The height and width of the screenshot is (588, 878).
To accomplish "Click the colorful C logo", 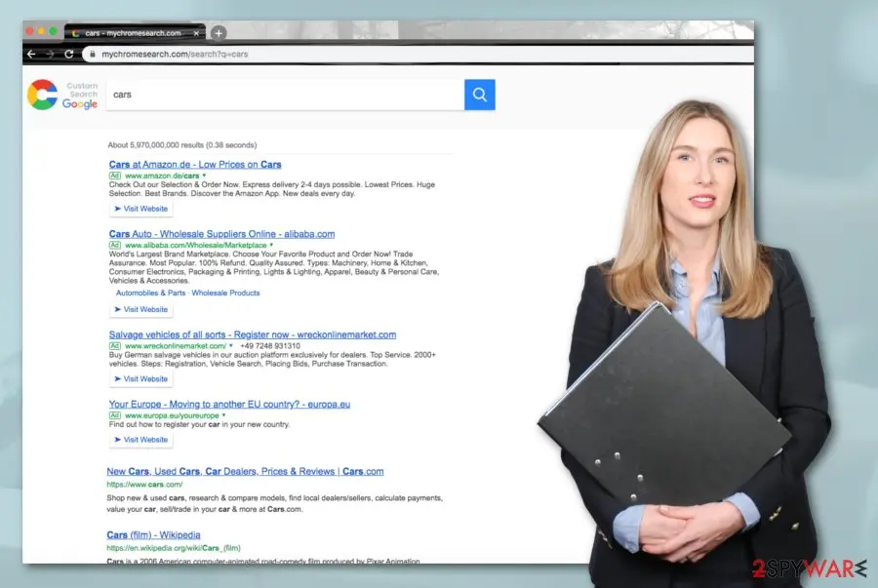I will tap(43, 95).
